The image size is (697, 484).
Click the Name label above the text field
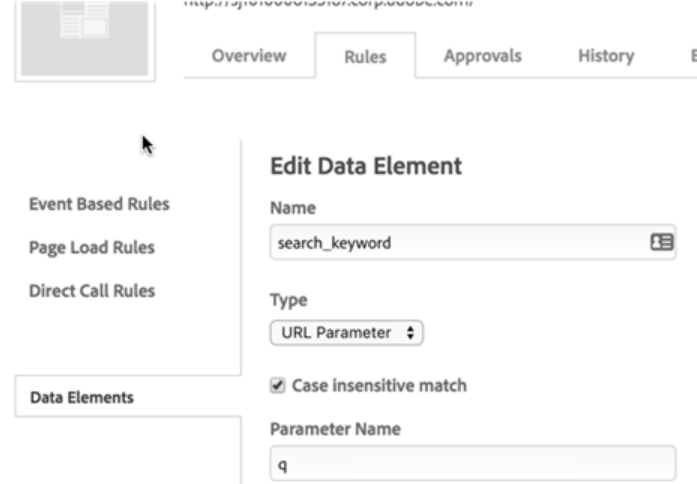pyautogui.click(x=291, y=208)
